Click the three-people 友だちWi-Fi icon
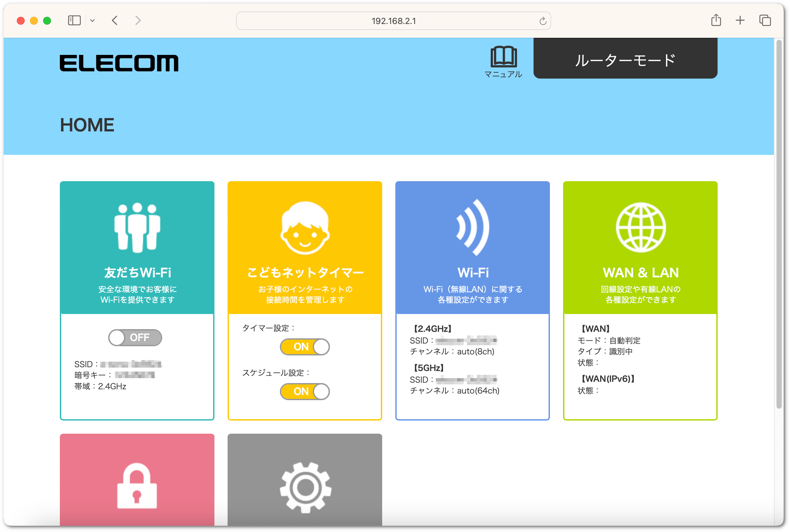The image size is (790, 532). (x=137, y=228)
